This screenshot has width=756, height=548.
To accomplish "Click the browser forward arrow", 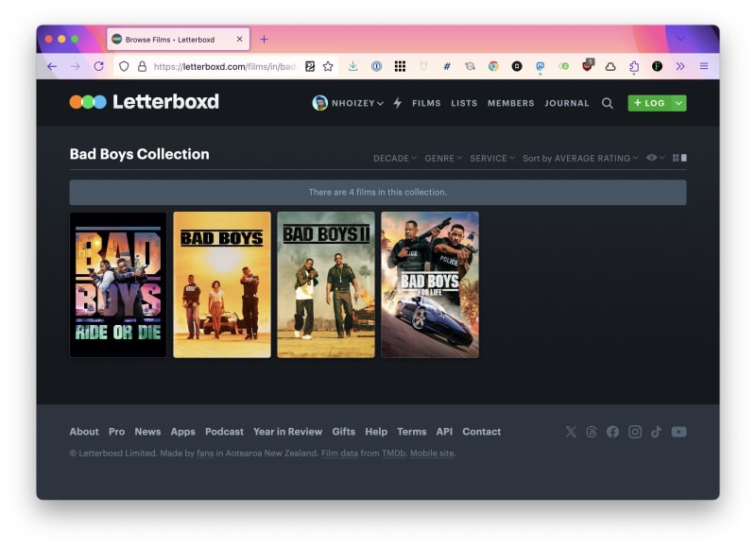I will tap(76, 66).
